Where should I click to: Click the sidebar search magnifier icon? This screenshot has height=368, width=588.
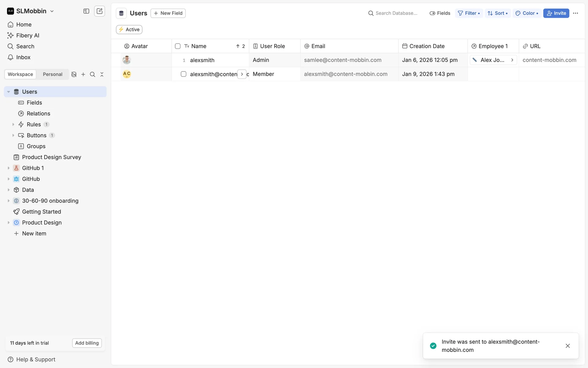92,74
